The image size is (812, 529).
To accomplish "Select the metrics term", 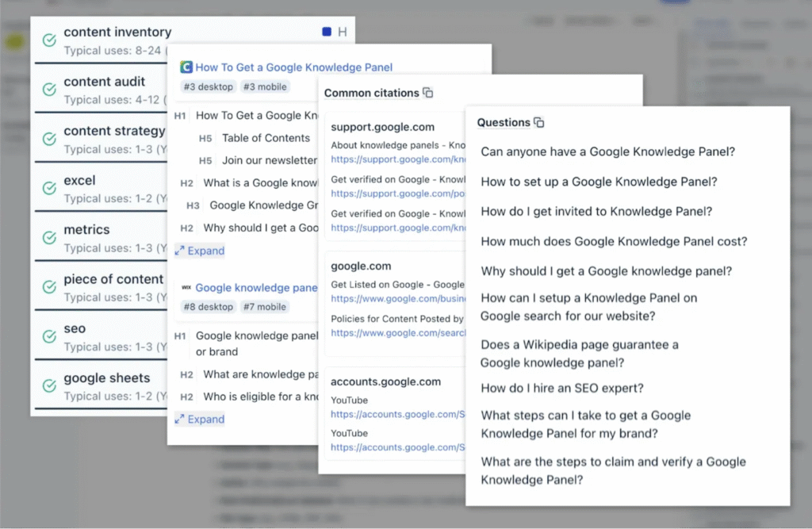I will (x=87, y=229).
